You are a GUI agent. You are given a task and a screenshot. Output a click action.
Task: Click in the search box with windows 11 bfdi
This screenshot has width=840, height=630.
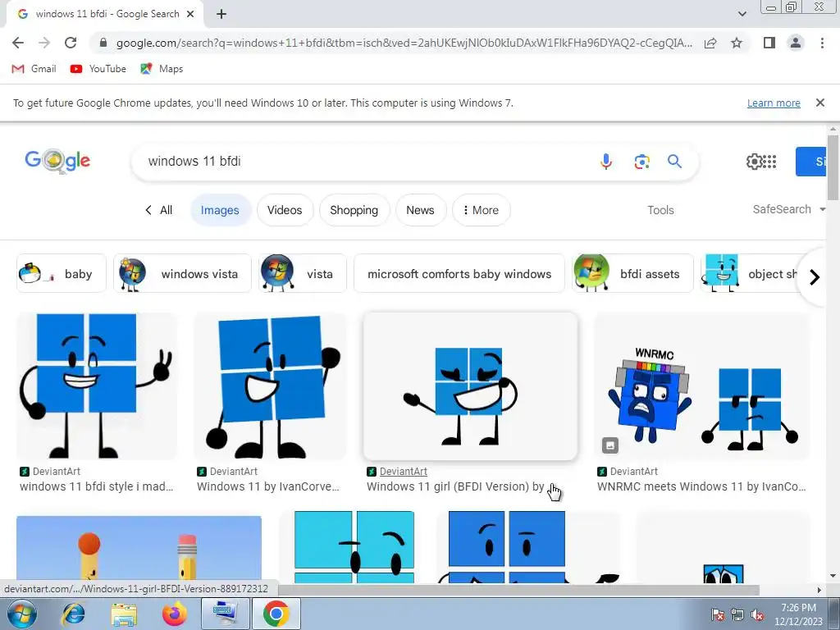tap(364, 162)
